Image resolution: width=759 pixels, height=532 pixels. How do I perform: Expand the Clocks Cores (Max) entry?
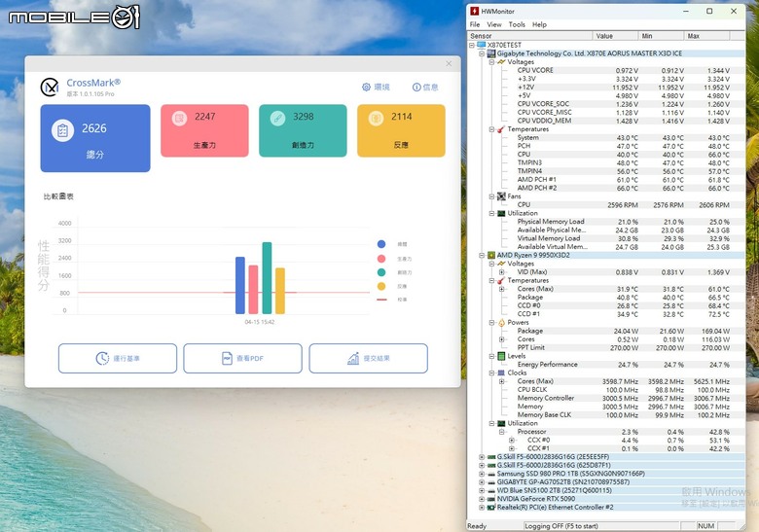pyautogui.click(x=502, y=381)
